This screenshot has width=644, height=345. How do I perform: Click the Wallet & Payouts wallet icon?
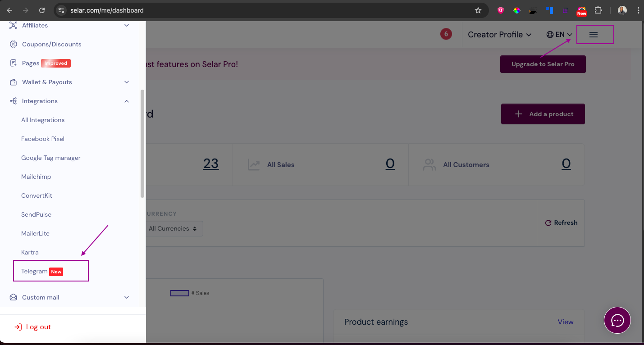coord(14,82)
